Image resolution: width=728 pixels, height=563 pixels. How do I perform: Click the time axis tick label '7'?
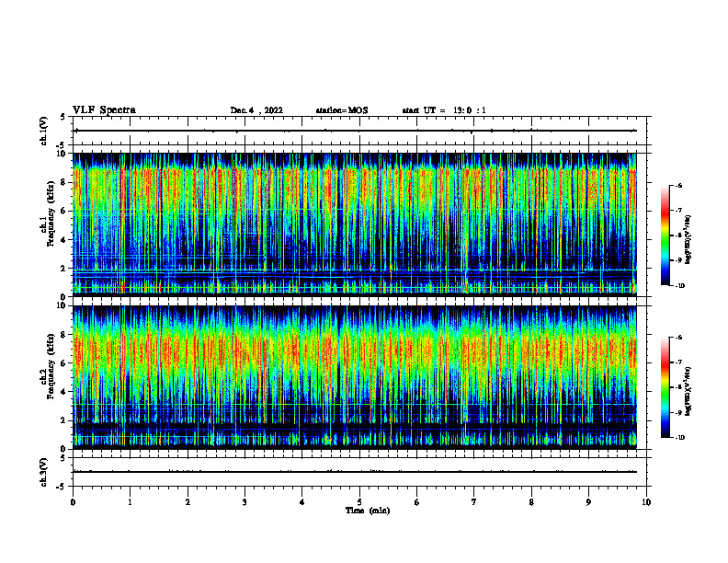(x=474, y=502)
